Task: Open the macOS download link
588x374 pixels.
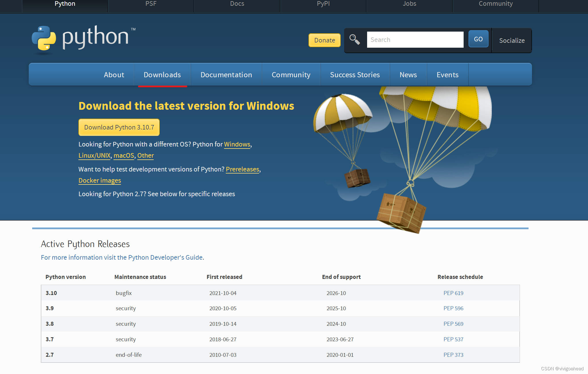Action: pyautogui.click(x=124, y=155)
